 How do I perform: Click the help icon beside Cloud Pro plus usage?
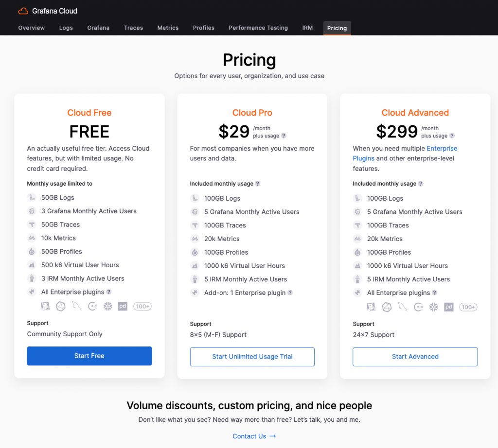(284, 136)
